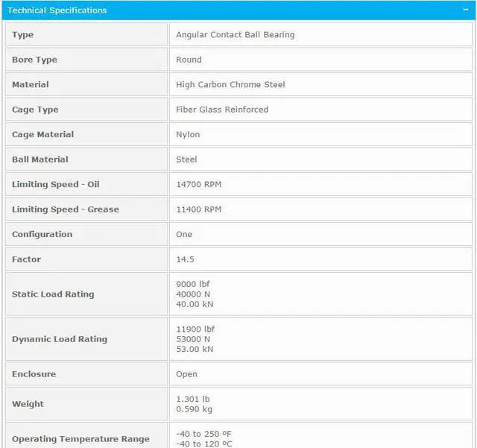Screen dimensions: 477x448
Task: Select the Factor value 14.5
Action: tap(184, 259)
